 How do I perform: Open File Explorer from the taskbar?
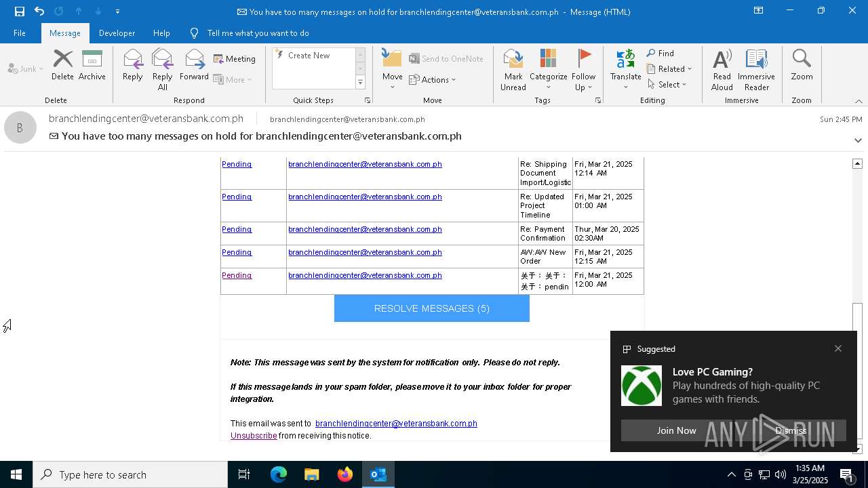pyautogui.click(x=312, y=474)
